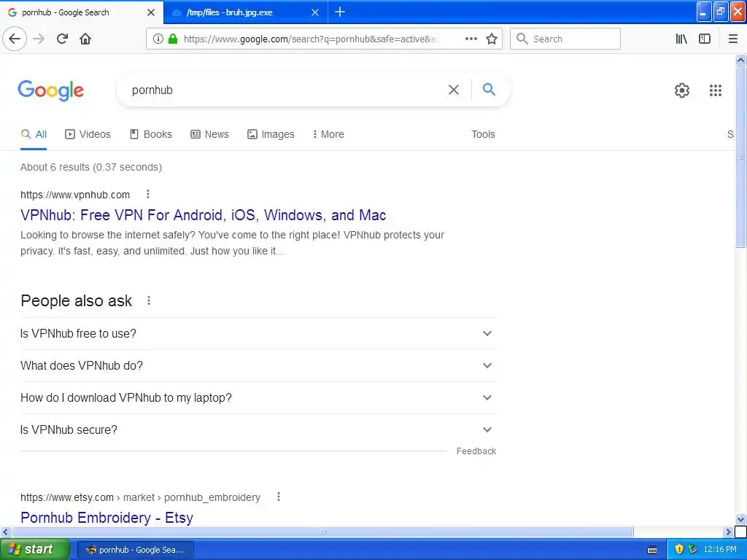
Task: Switch to the Images results tab
Action: [271, 134]
